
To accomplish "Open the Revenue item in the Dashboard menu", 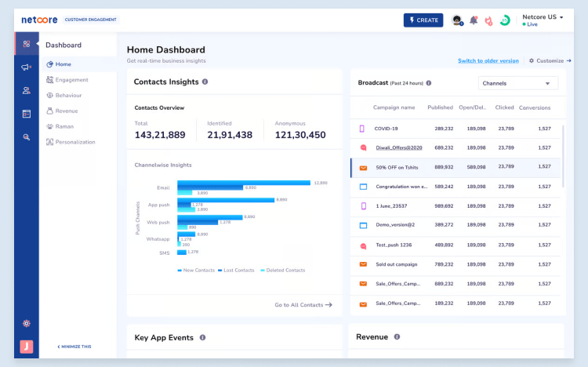I will click(62, 111).
